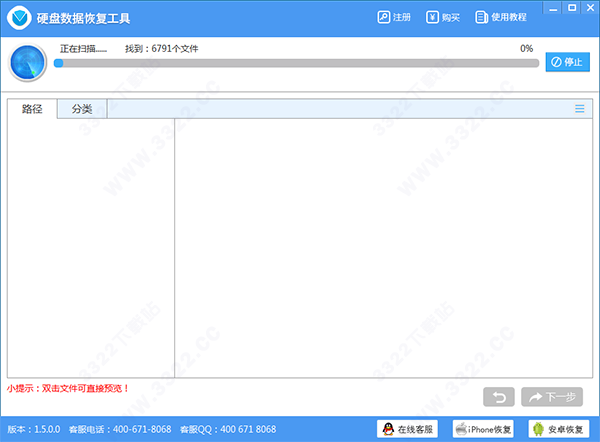The width and height of the screenshot is (600, 442).
Task: Click the scan progress bar
Action: pyautogui.click(x=296, y=63)
